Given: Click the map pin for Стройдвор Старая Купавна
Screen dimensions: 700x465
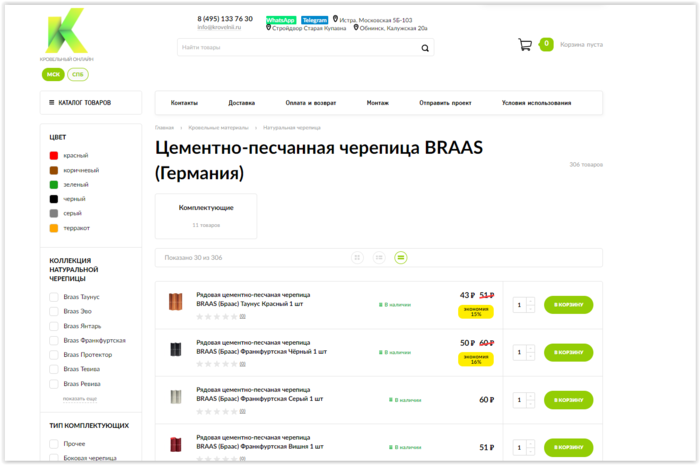Looking at the screenshot, I should point(268,28).
